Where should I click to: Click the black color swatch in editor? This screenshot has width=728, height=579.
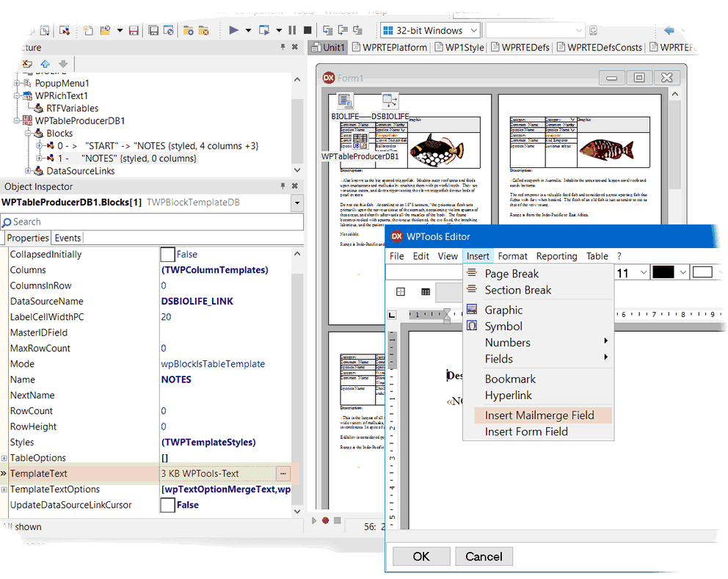click(663, 272)
